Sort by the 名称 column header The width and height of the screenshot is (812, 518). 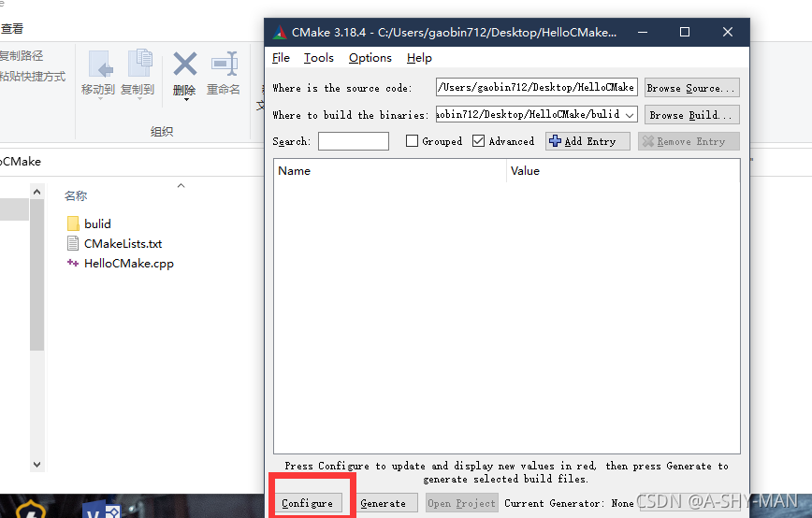click(76, 196)
